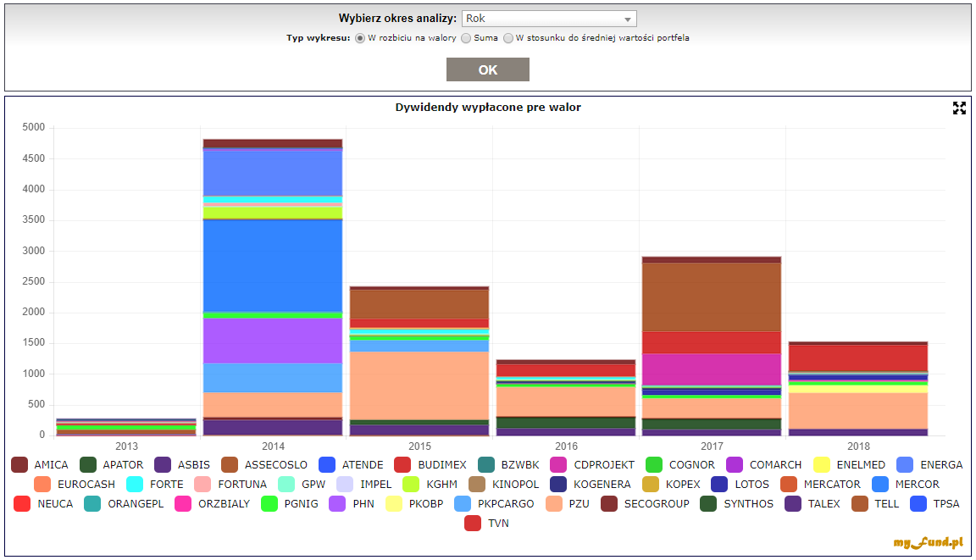Toggle TVN legend color swatch
This screenshot has height=560, width=976.
pyautogui.click(x=473, y=523)
